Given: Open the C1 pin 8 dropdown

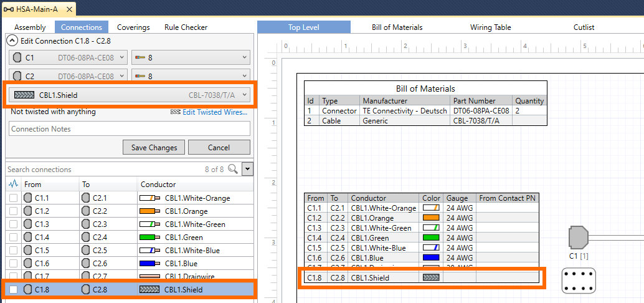Looking at the screenshot, I should (x=191, y=58).
